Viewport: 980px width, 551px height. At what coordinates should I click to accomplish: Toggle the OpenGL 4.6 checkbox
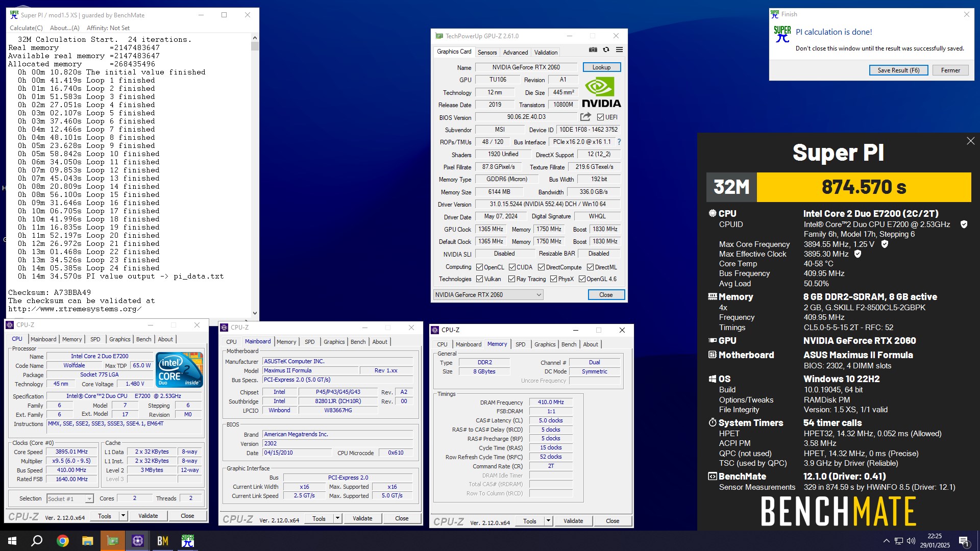pos(582,279)
